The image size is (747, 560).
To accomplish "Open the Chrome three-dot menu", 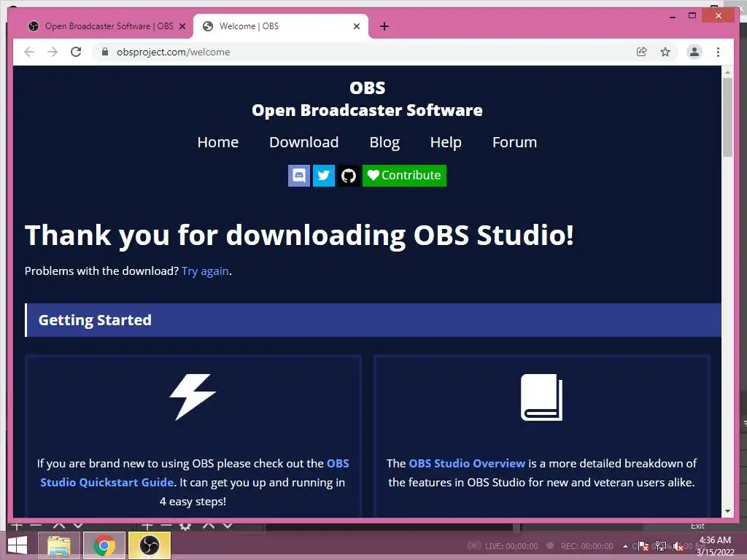I will tap(719, 52).
